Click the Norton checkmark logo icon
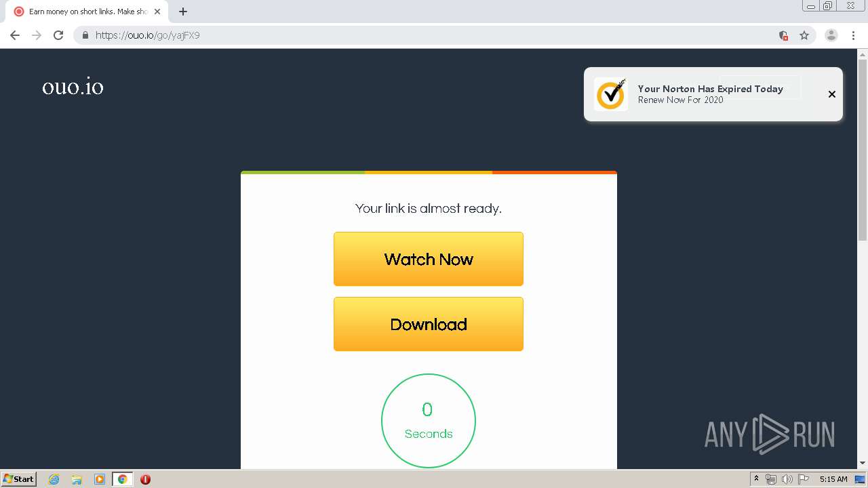The width and height of the screenshot is (868, 488). [x=610, y=94]
